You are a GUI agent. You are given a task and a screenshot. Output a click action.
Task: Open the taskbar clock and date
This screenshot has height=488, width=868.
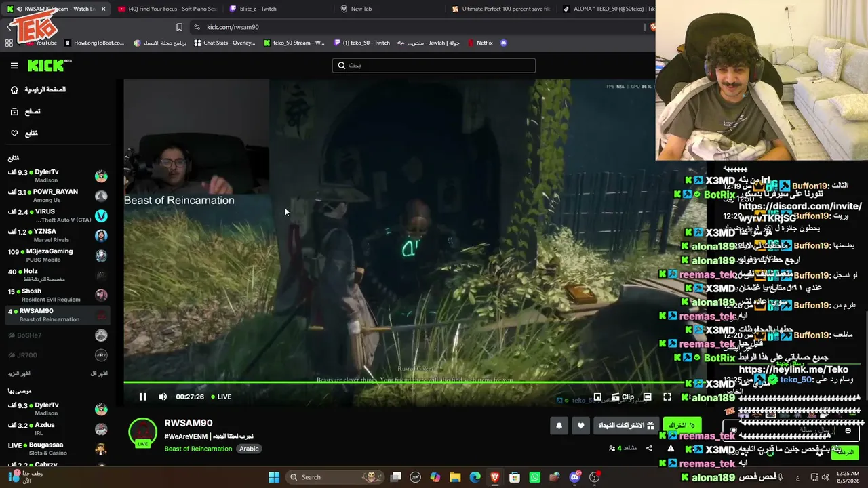pos(846,477)
